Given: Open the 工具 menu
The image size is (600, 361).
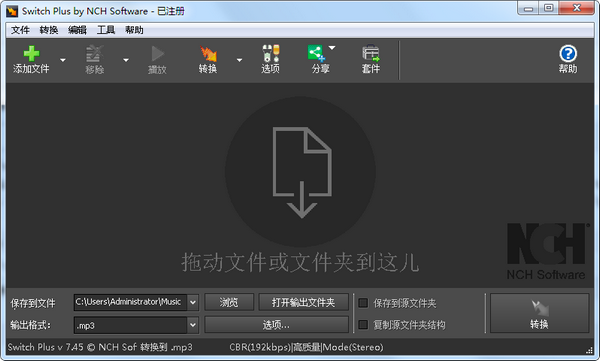Looking at the screenshot, I should 106,30.
